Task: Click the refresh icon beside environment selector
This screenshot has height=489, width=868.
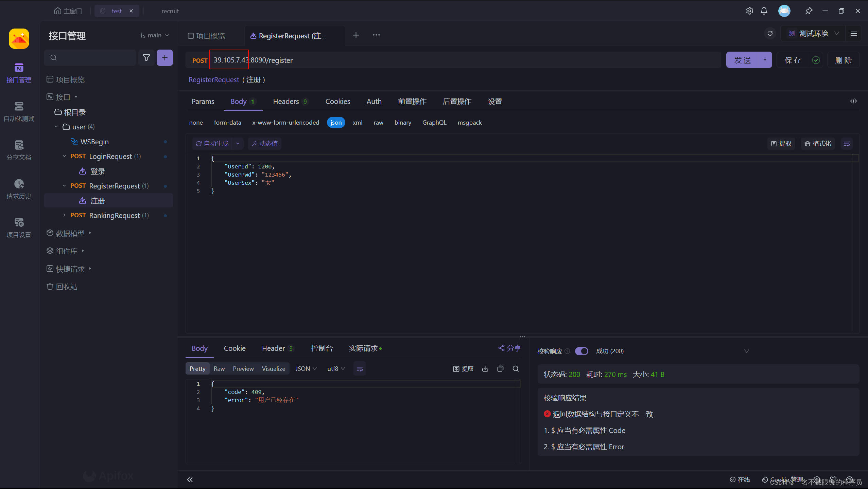Action: point(770,33)
